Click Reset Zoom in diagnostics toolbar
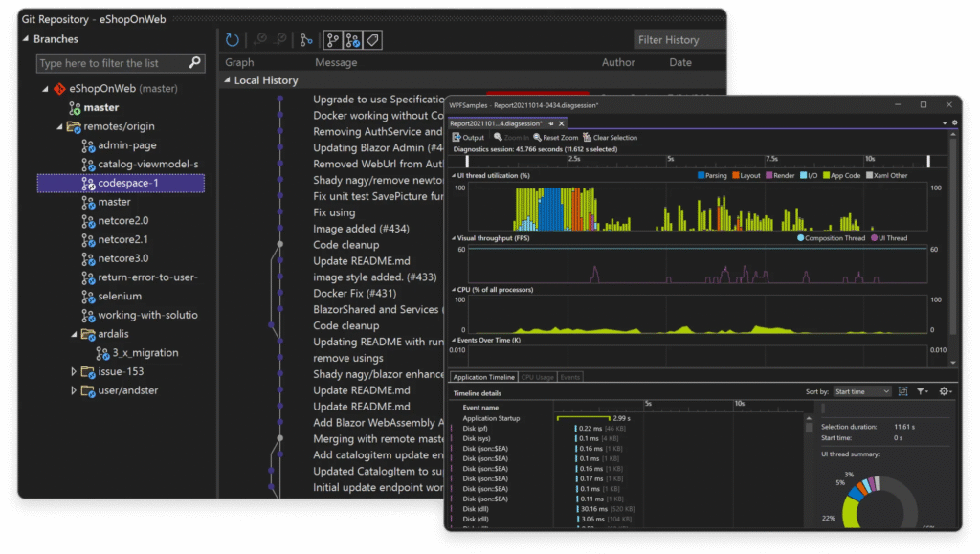 click(555, 138)
